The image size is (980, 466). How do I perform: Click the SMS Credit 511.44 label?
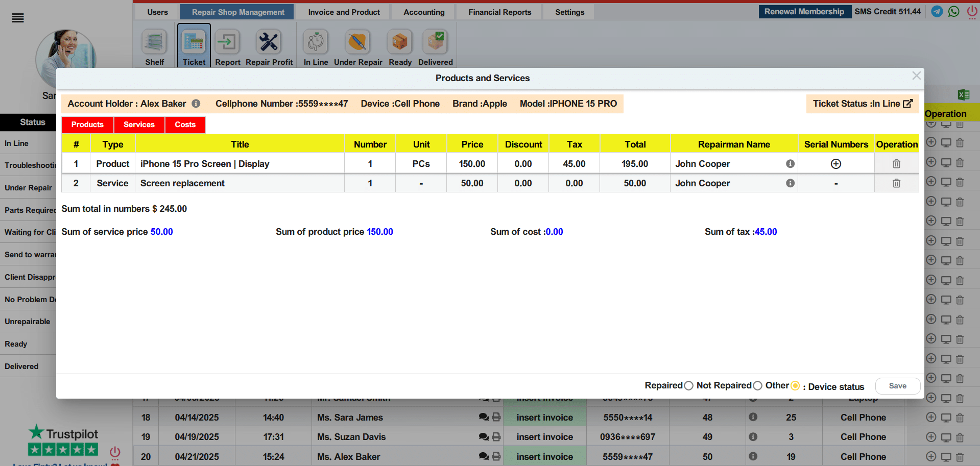pyautogui.click(x=888, y=12)
